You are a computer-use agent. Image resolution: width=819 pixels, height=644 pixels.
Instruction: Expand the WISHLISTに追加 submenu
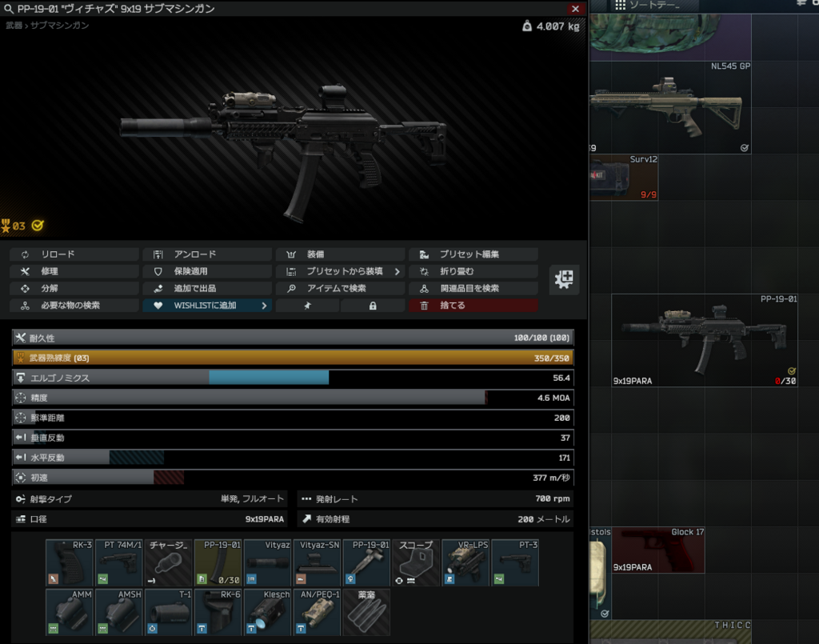pyautogui.click(x=207, y=306)
